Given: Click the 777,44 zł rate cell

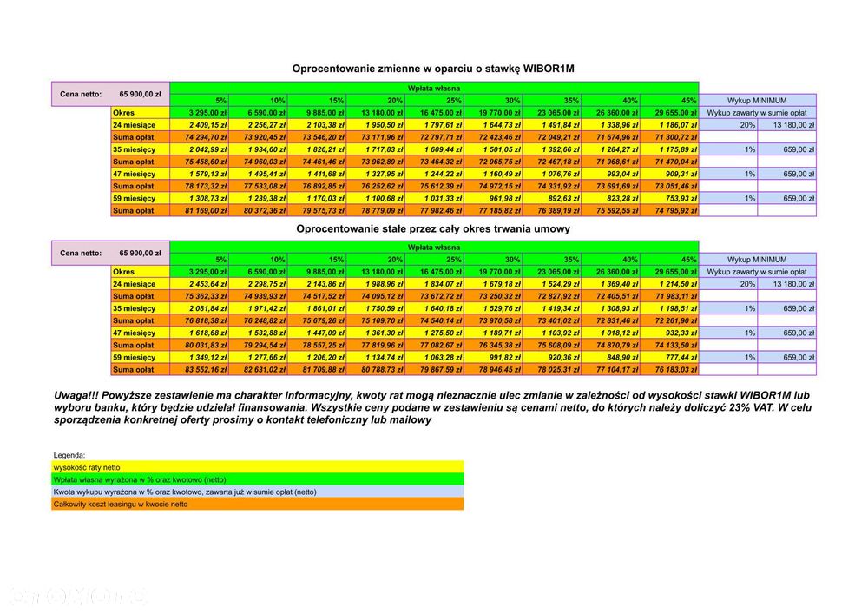Looking at the screenshot, I should point(670,357).
